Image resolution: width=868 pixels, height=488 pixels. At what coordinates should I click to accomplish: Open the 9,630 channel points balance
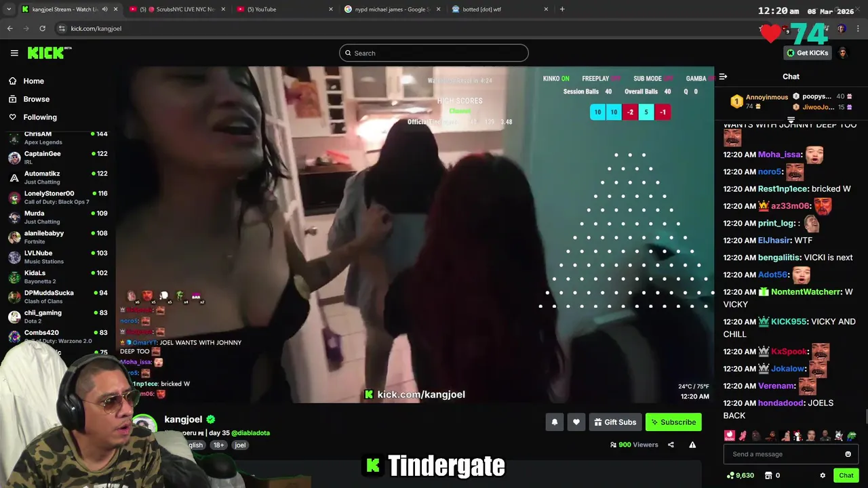pyautogui.click(x=740, y=476)
